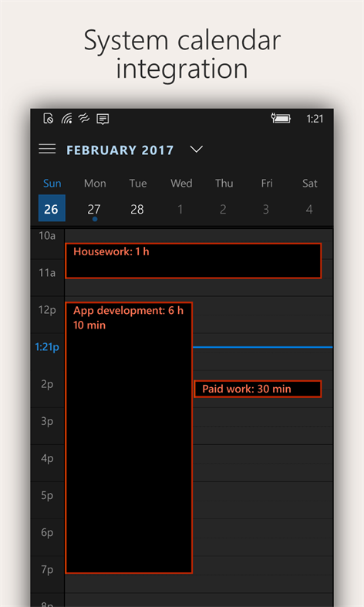
Task: Select Tuesday 28 in week strip
Action: click(x=137, y=209)
